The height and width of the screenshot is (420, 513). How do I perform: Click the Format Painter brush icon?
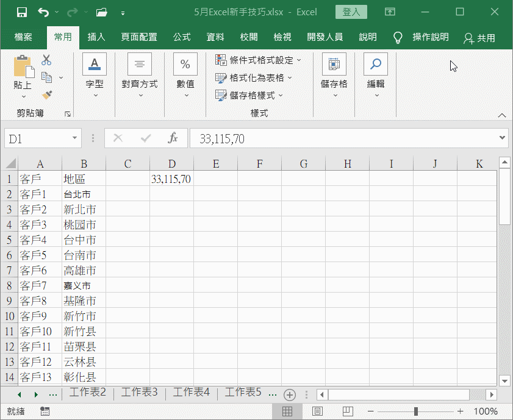click(46, 94)
